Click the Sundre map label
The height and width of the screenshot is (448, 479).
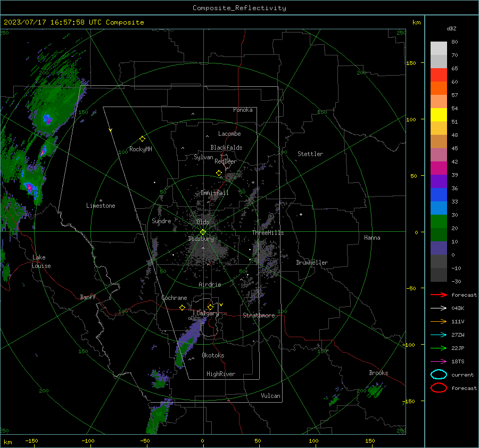(x=161, y=221)
